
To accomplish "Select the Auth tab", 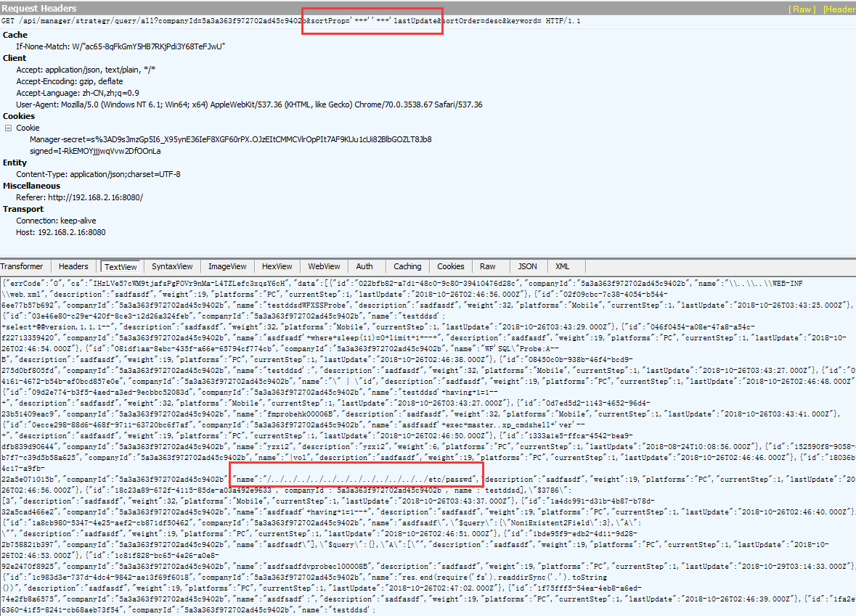I will 364,266.
